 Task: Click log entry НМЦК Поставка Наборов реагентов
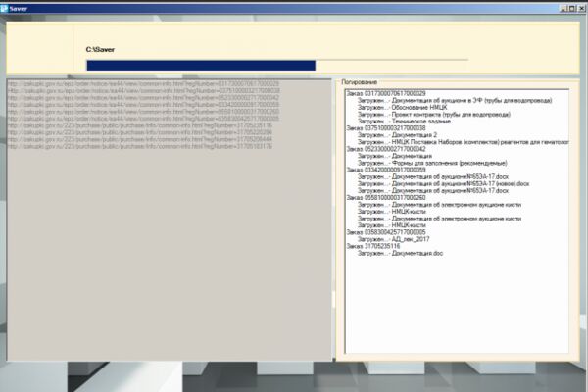click(x=464, y=142)
